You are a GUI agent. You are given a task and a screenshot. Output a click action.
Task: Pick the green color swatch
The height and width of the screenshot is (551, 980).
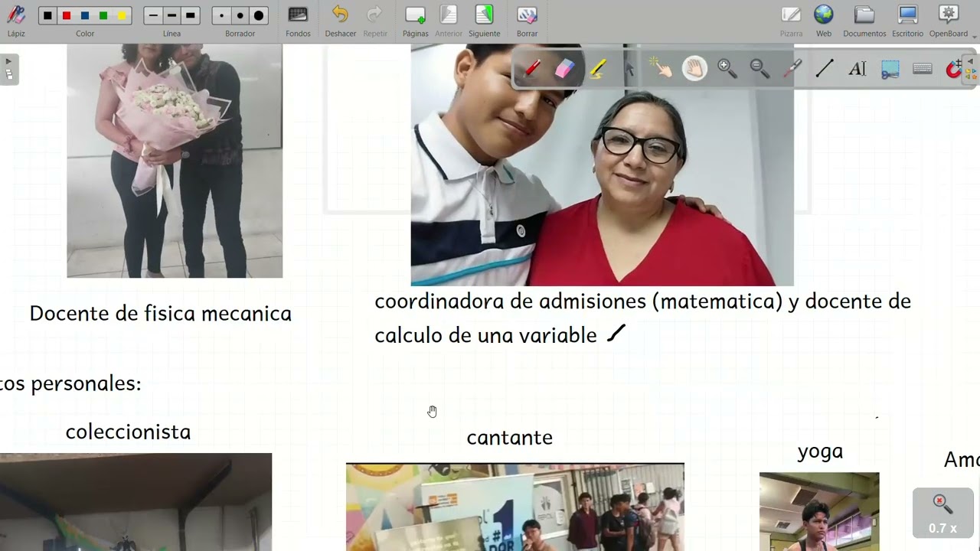[x=103, y=15]
